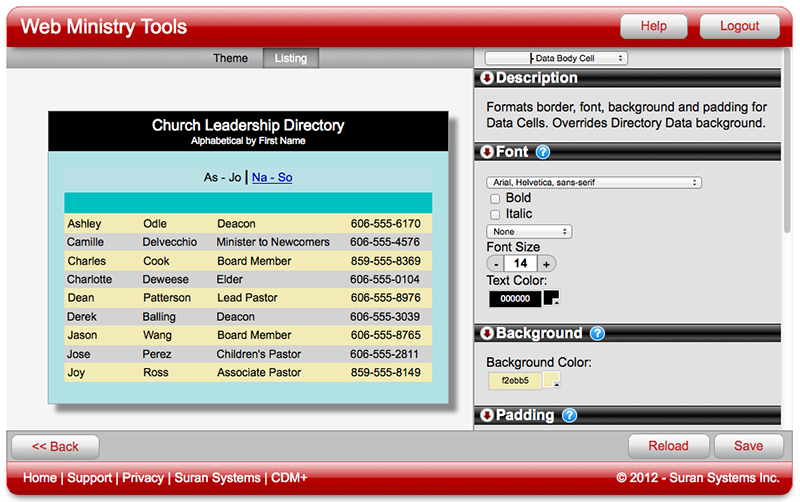Open the None dropdown under Italic

click(529, 232)
